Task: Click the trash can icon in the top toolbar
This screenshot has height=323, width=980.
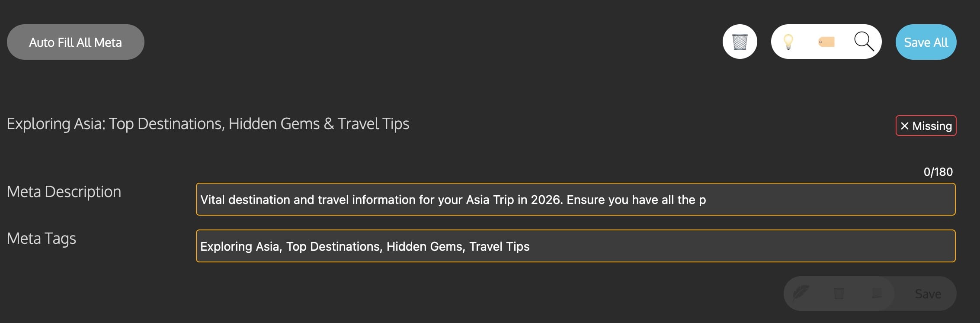Action: pyautogui.click(x=740, y=42)
